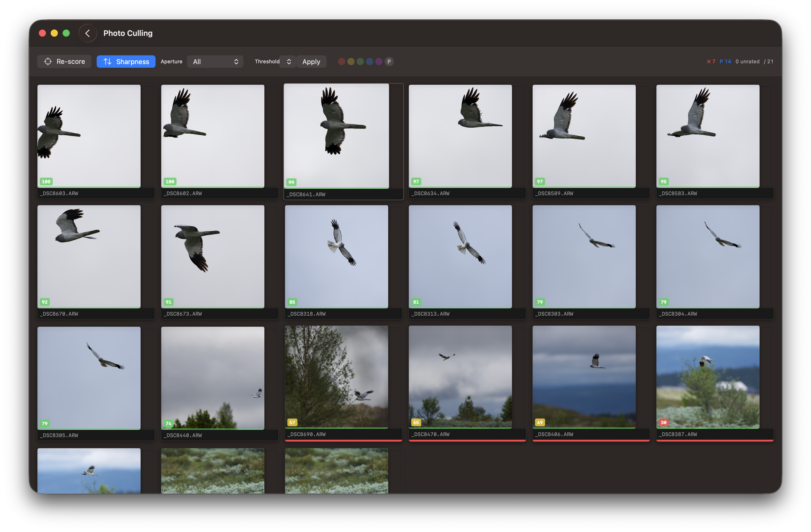Click the back arrow button
Screen dimensions: 811x532
tap(88, 33)
